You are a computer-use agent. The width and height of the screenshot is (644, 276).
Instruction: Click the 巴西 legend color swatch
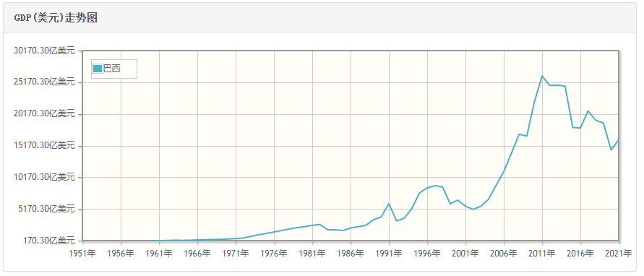(98, 69)
